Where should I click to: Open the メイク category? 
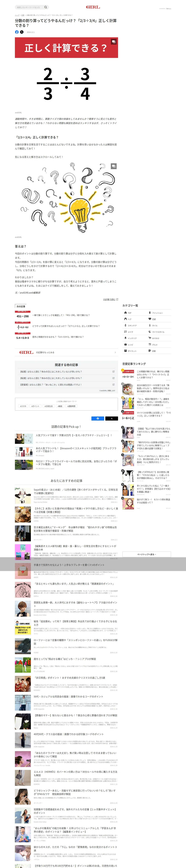[x=134, y=332]
